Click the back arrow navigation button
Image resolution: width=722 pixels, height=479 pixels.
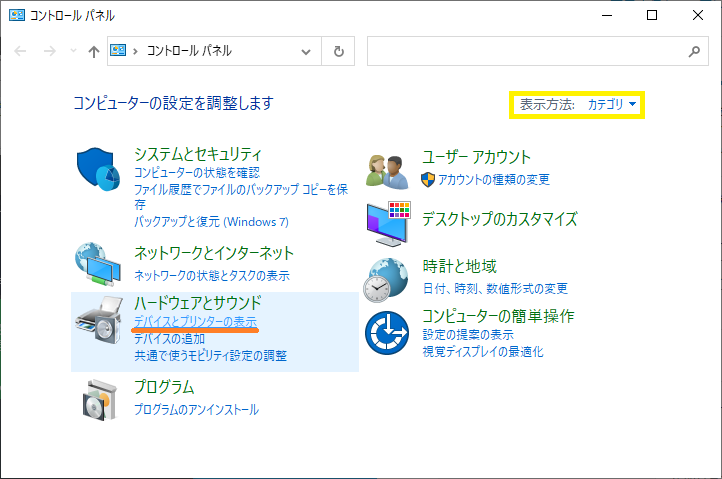(20, 51)
